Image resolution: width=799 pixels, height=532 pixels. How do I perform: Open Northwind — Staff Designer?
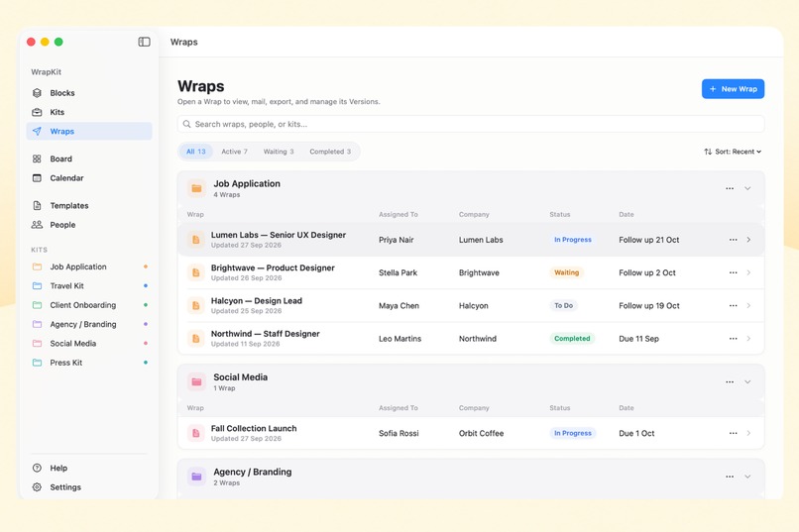tap(266, 334)
